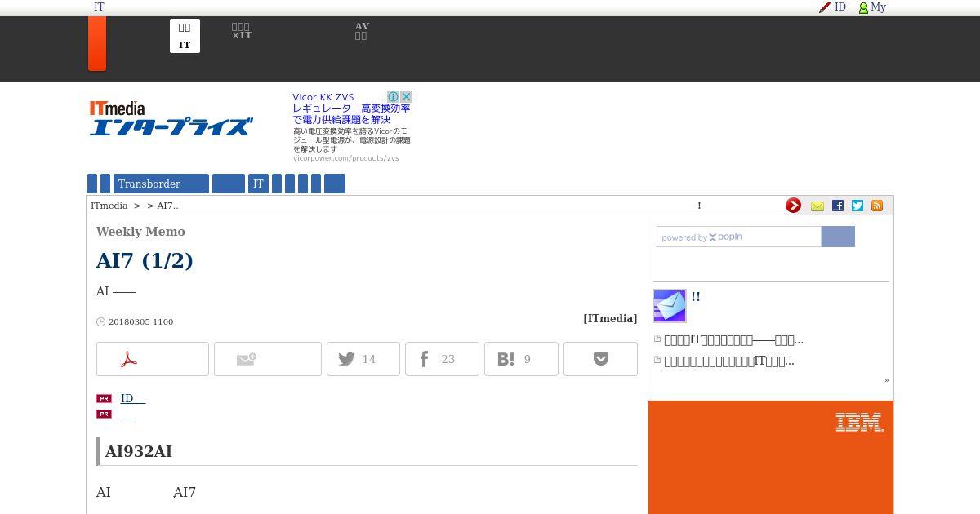
Task: Select the ×IT tab in dark header
Action: (x=242, y=31)
